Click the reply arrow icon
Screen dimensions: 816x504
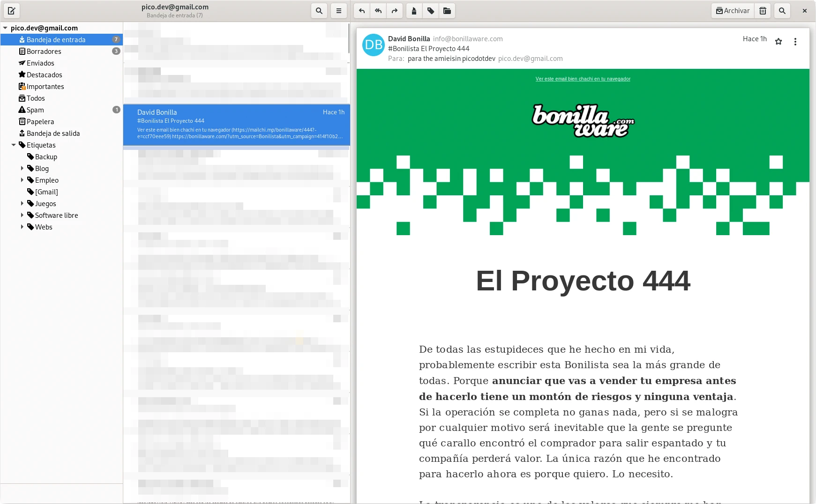(362, 11)
